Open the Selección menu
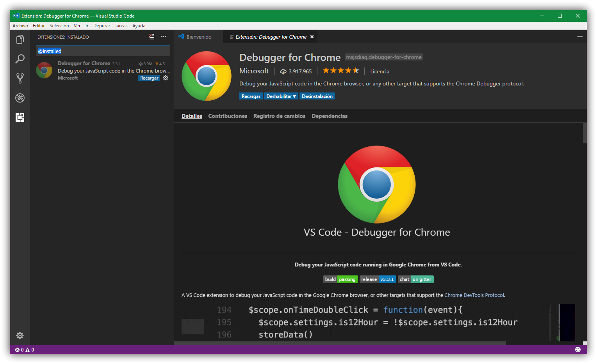The height and width of the screenshot is (364, 597). (59, 26)
